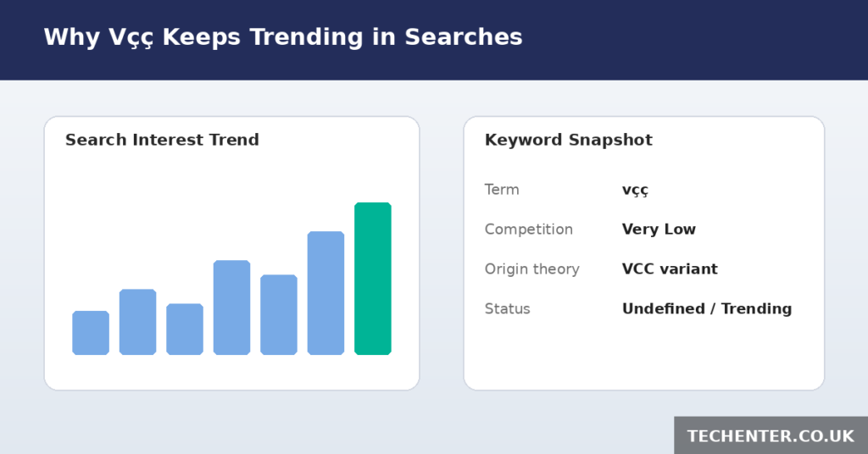Select the VCC variant value
Screen dimensions: 868x454
tap(670, 269)
